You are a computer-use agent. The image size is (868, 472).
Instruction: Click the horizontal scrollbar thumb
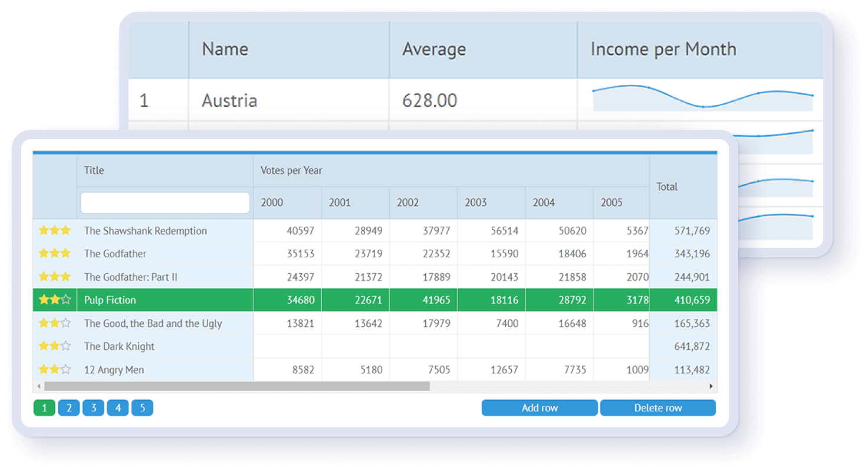click(236, 386)
